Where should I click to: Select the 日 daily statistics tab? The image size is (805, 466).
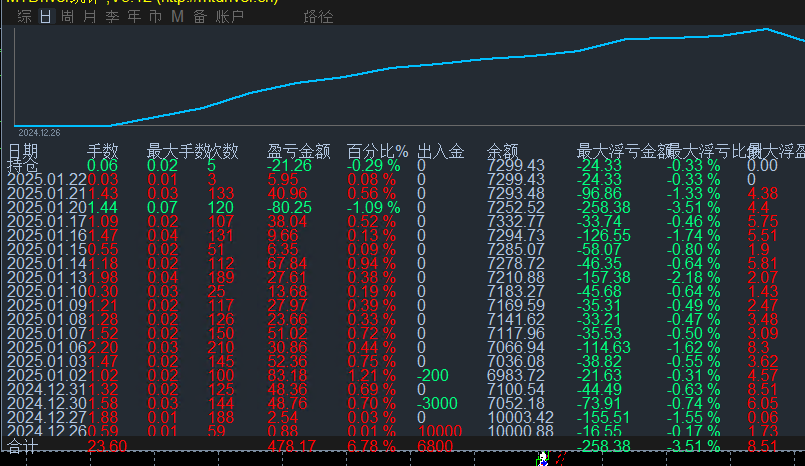(46, 16)
